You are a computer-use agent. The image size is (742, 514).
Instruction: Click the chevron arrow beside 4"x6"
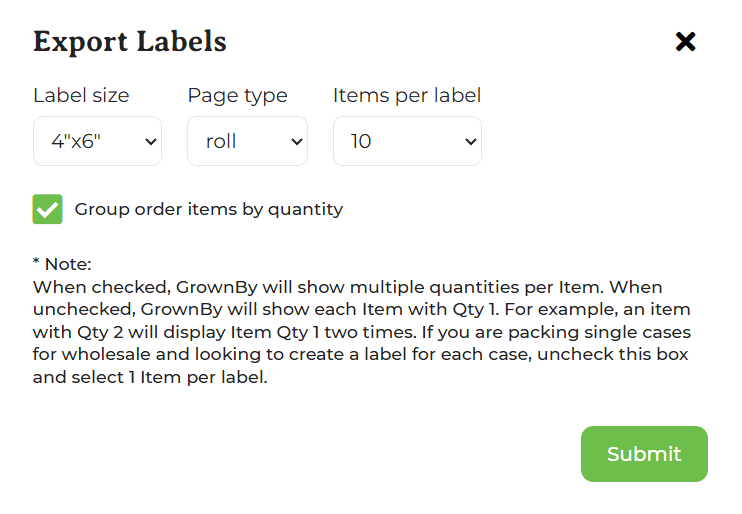click(151, 142)
